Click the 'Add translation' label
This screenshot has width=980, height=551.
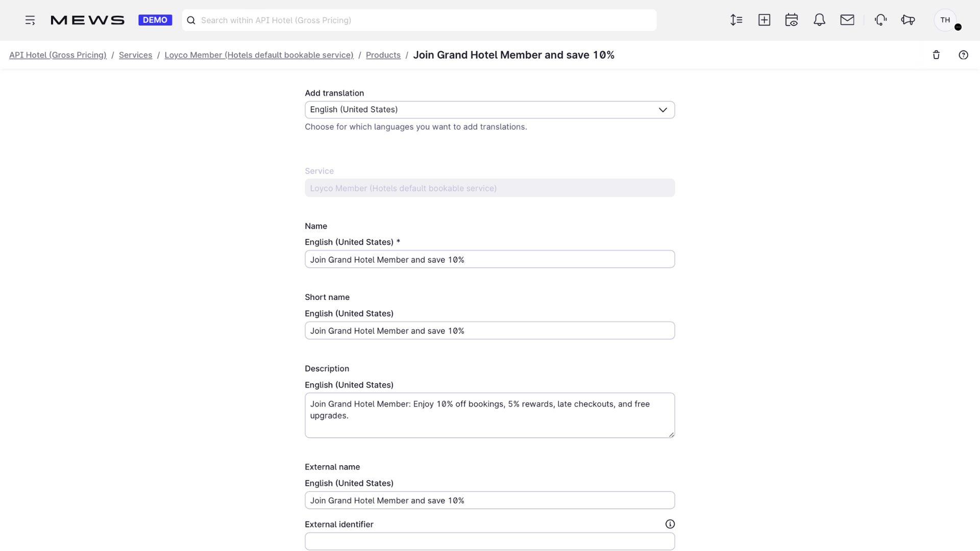[x=334, y=93]
